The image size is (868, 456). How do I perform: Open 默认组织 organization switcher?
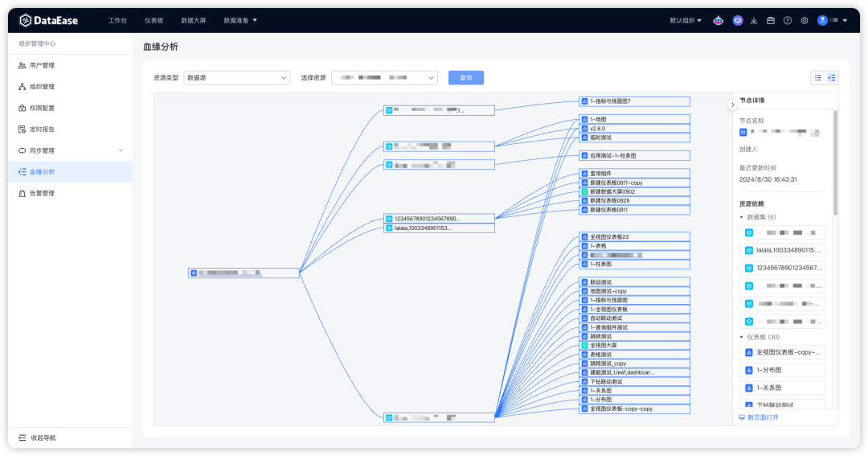[x=686, y=20]
